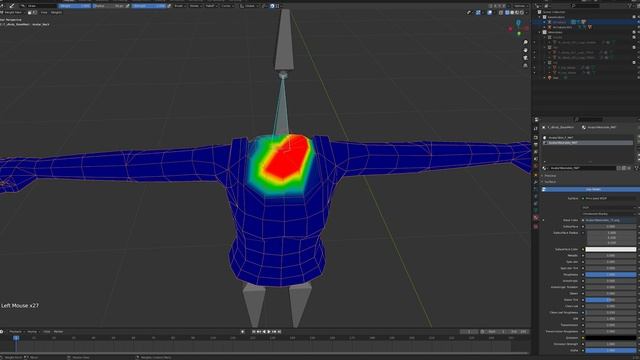Expand the Preview panel in material properties

[550, 176]
